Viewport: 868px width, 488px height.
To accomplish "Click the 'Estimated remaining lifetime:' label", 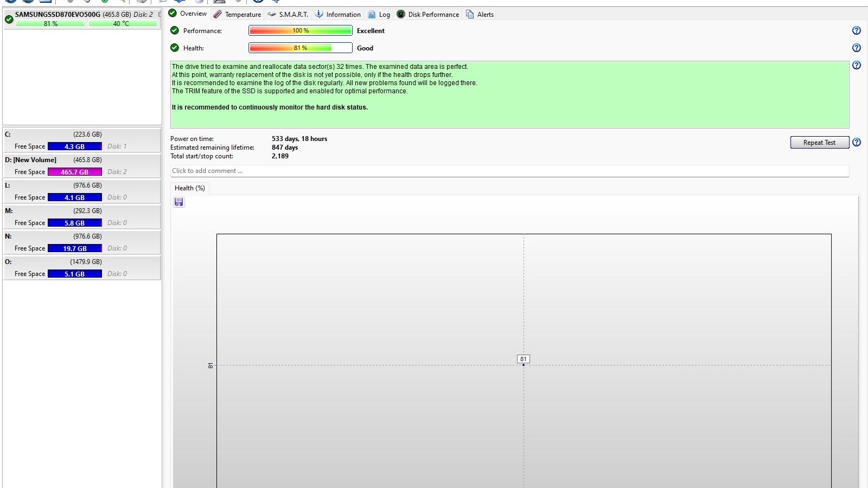I will click(x=212, y=147).
